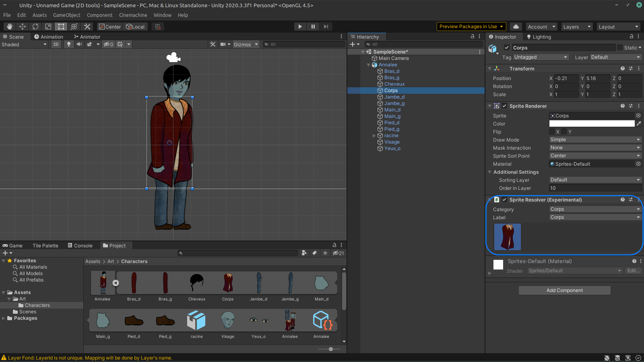Click the Pause button
This screenshot has width=644, height=362.
pos(313,27)
